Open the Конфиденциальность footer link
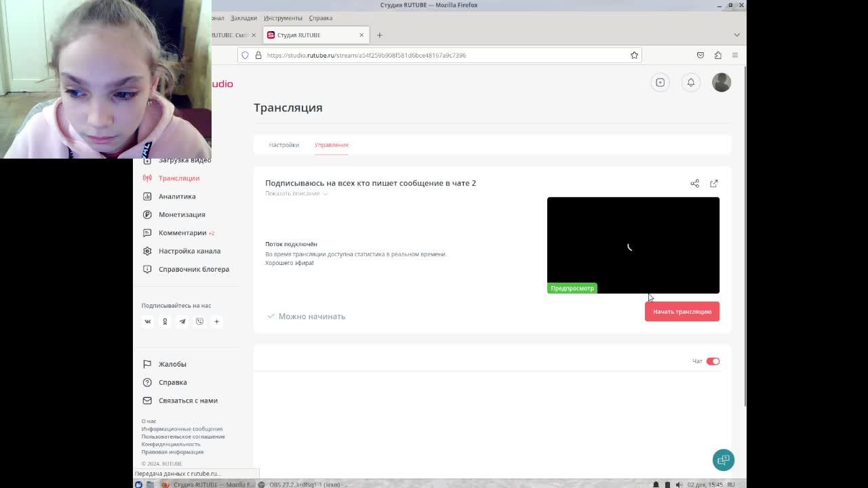Screen dimensions: 868x488 point(171,444)
